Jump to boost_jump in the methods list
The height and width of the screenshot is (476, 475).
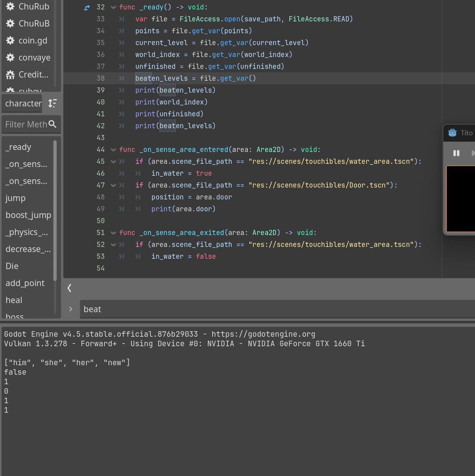point(28,215)
